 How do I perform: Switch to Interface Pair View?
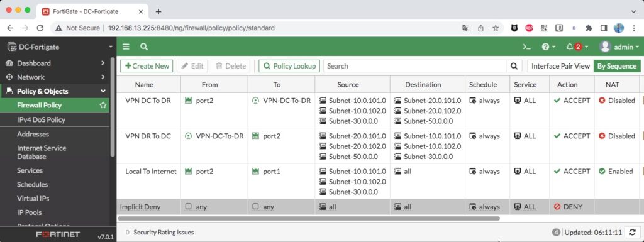click(560, 66)
